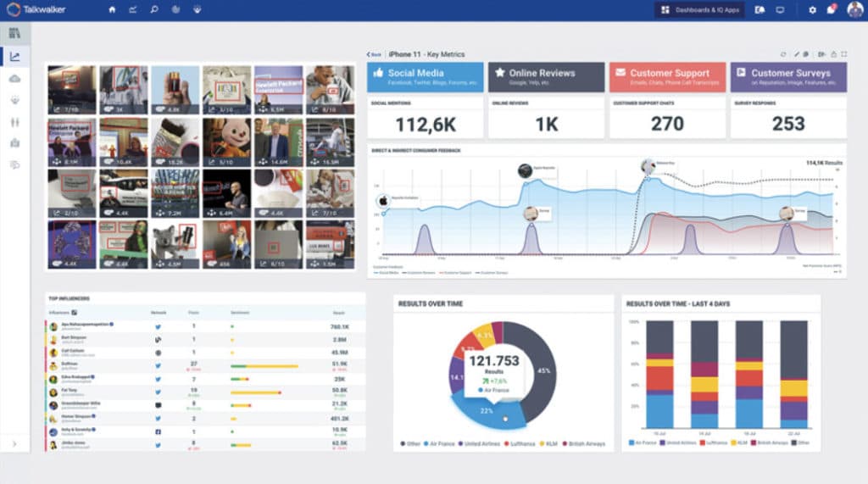Click the share upload icon in Key Metrics header
The width and height of the screenshot is (868, 484).
point(834,54)
